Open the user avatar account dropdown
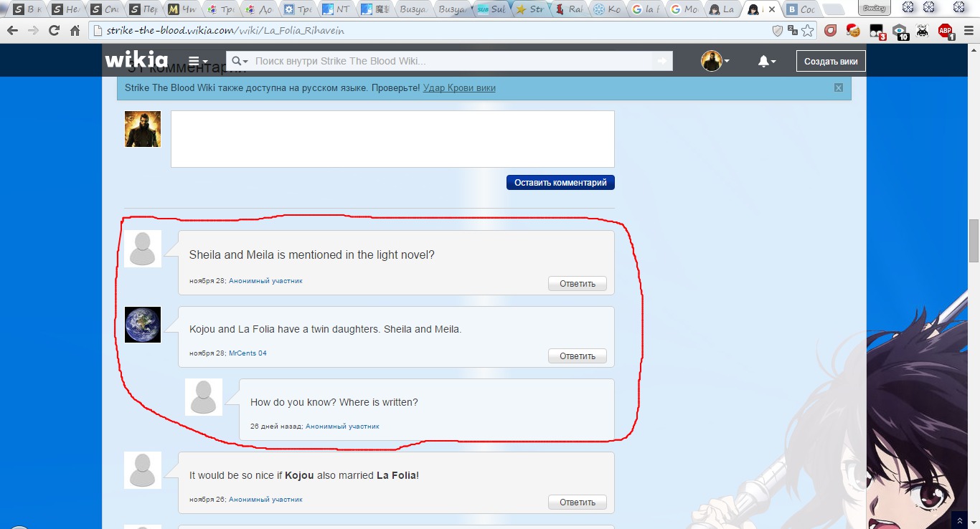The width and height of the screenshot is (980, 529). [x=715, y=62]
